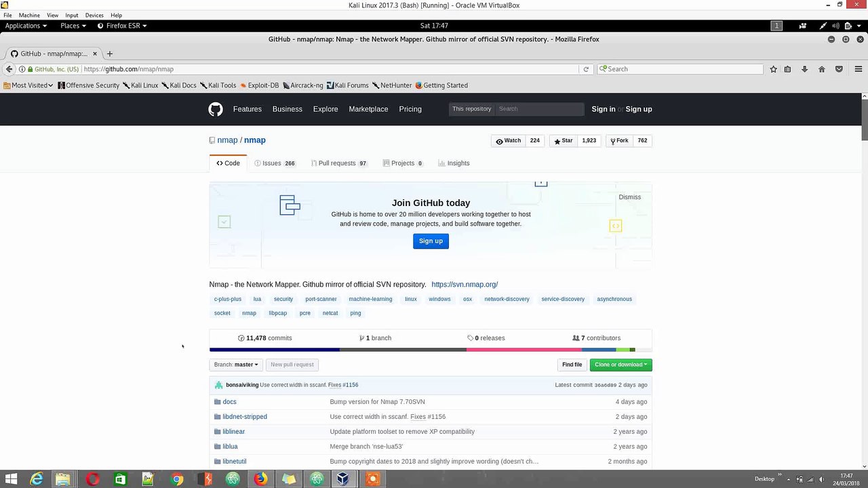Open VirtualBox Machine menu
Screen dimensions: 868x488
tap(29, 15)
